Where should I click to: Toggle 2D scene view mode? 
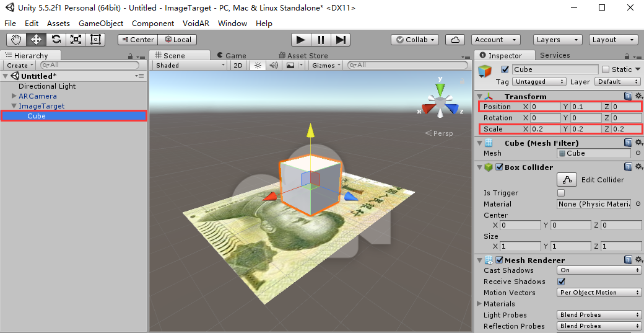pos(238,65)
